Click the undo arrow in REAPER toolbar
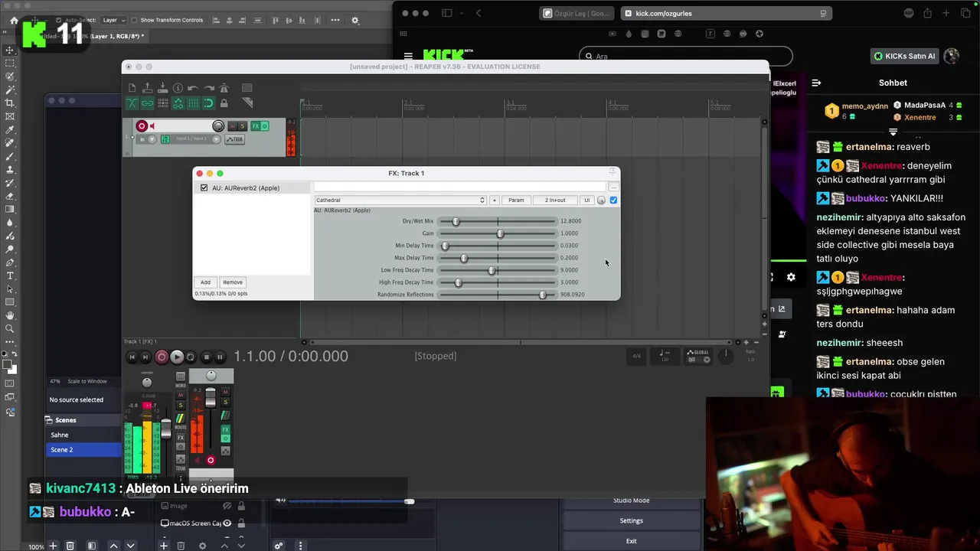Image resolution: width=980 pixels, height=551 pixels. 193,88
